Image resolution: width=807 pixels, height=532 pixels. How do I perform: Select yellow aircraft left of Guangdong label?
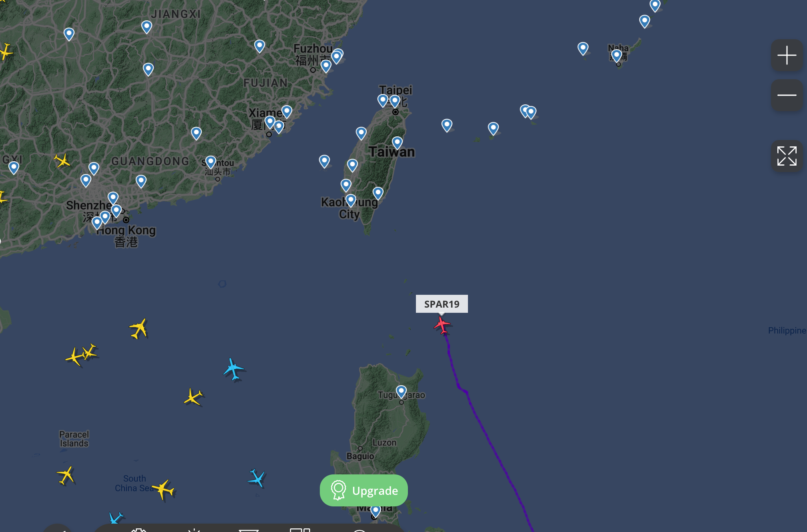coord(62,161)
